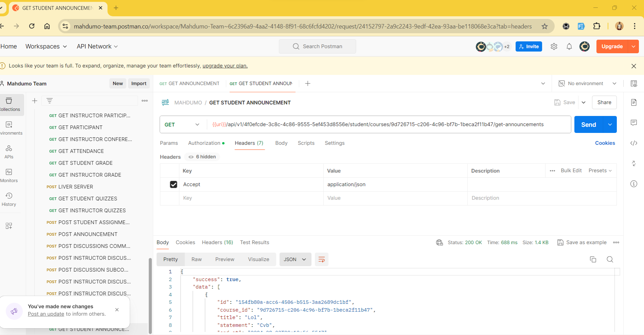This screenshot has width=644, height=335.
Task: Open the No environment selector
Action: (588, 83)
